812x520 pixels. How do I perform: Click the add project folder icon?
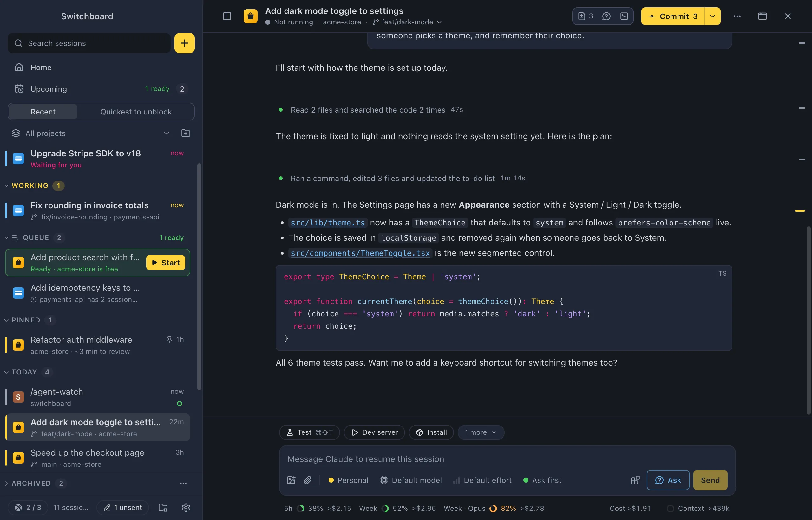tap(186, 133)
